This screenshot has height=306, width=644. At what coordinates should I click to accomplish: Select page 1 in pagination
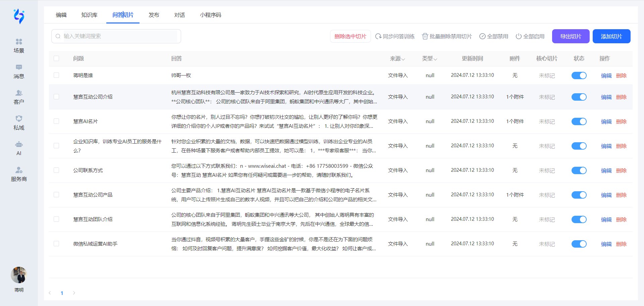tap(62, 293)
